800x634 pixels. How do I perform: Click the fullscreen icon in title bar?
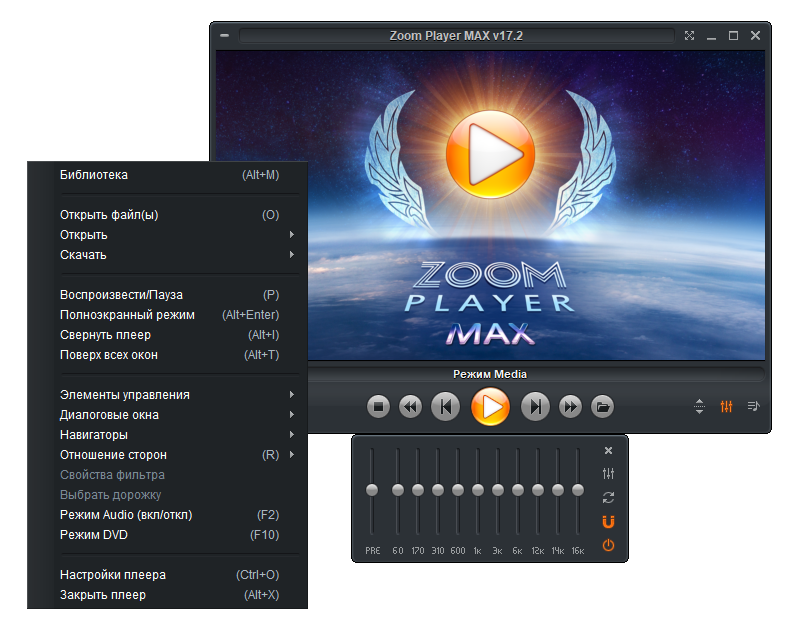pos(689,36)
